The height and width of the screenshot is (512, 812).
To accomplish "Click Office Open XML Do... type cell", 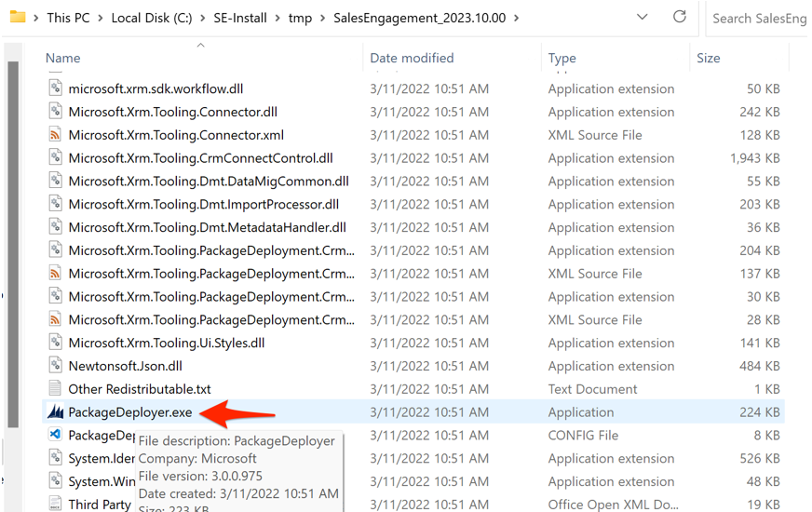I will (x=613, y=504).
